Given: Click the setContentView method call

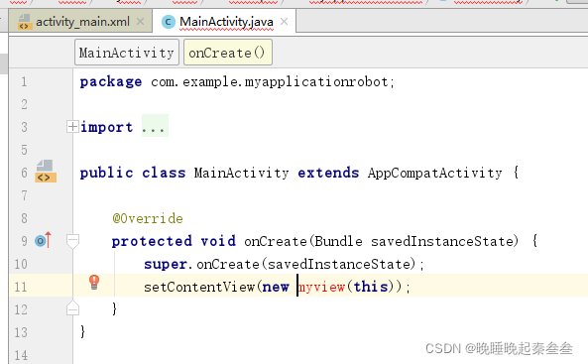Looking at the screenshot, I should [x=199, y=287].
